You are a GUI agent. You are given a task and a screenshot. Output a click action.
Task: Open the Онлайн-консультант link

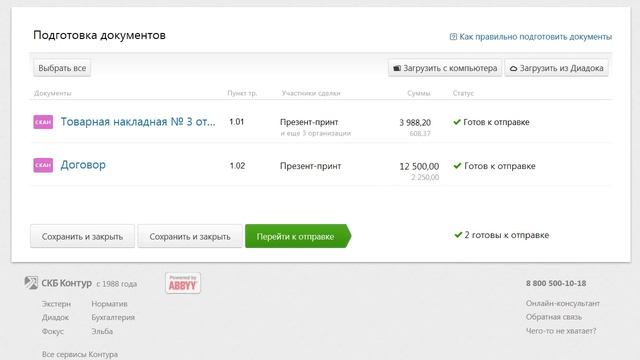pyautogui.click(x=563, y=303)
